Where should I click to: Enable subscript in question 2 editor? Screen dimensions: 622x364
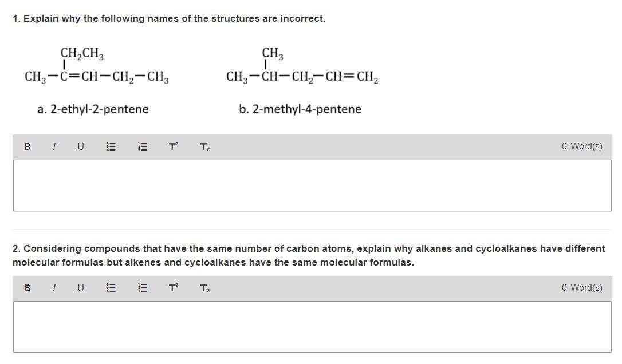204,288
